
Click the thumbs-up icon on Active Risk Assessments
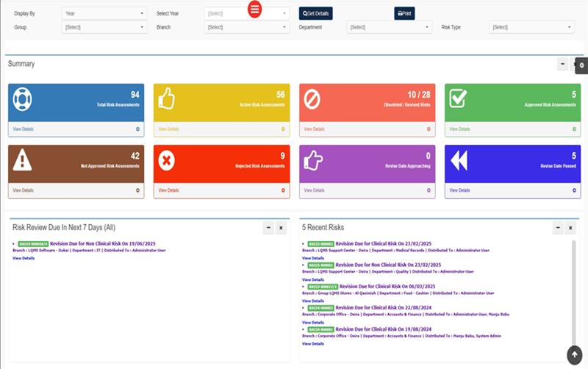pos(167,98)
